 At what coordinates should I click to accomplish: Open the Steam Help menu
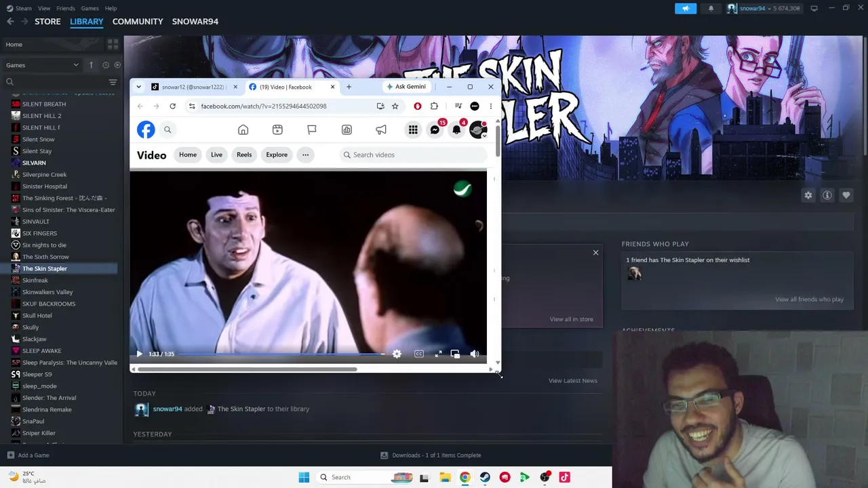[x=111, y=8]
